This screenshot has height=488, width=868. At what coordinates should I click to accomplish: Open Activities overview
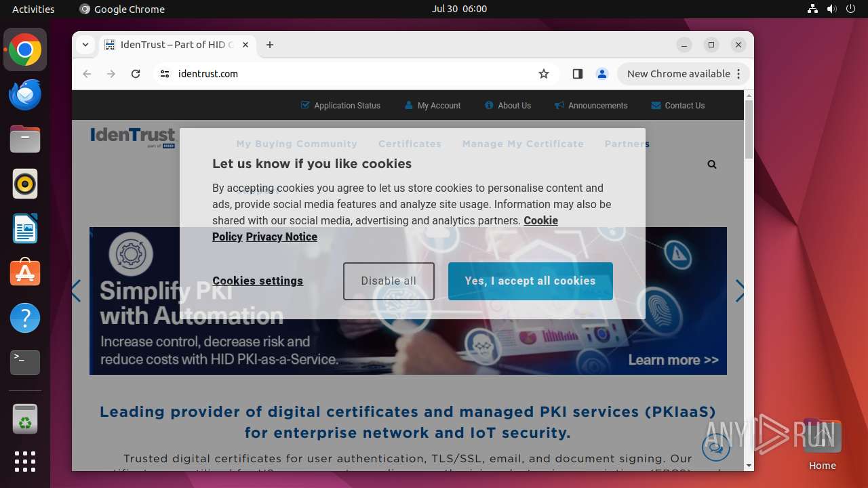[33, 9]
